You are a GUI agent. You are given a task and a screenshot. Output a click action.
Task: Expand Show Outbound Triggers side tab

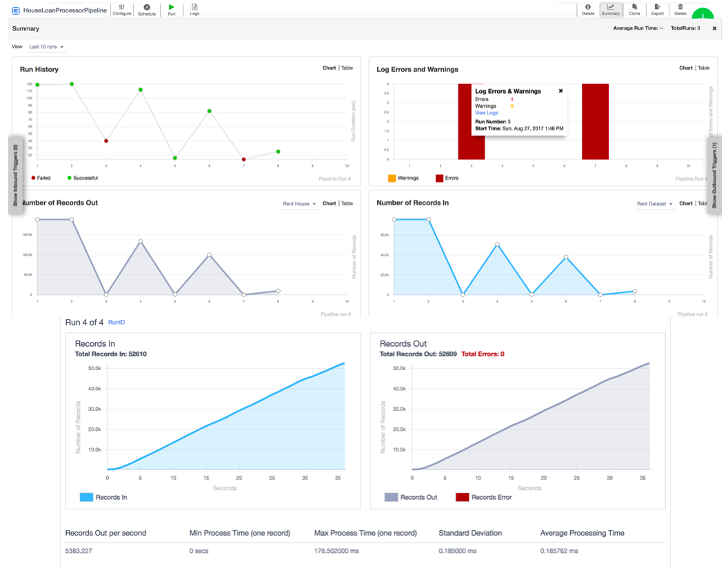[x=714, y=175]
